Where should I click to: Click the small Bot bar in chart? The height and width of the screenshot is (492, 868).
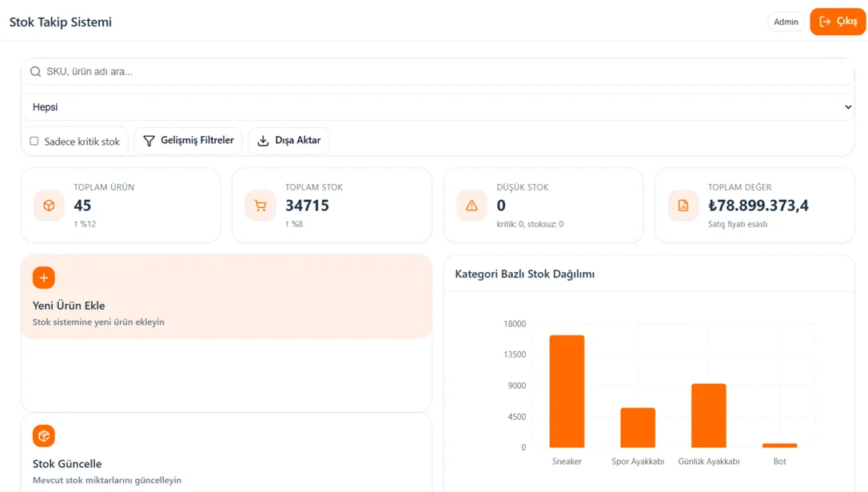pyautogui.click(x=779, y=446)
